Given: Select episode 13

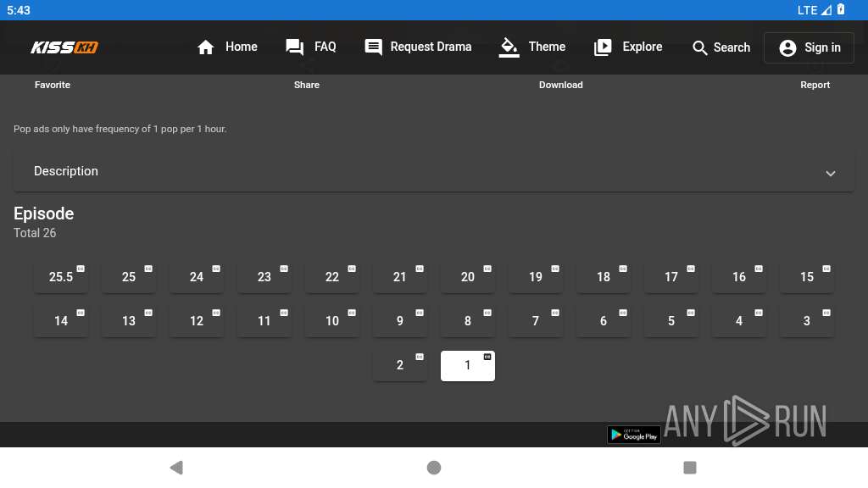Looking at the screenshot, I should (x=129, y=321).
